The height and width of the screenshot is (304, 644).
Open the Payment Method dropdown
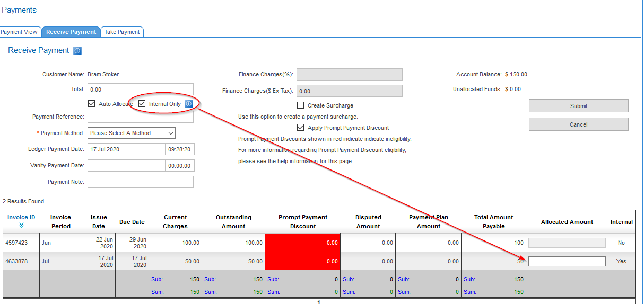[132, 133]
